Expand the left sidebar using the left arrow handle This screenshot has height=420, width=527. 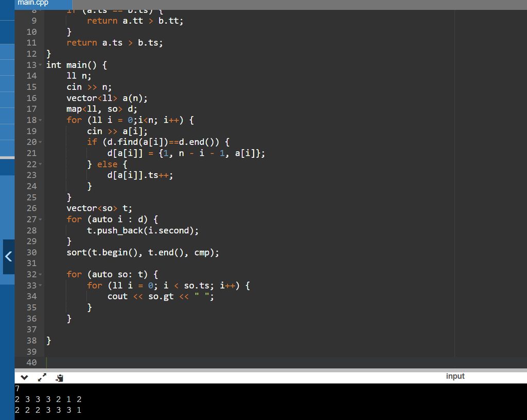8,257
